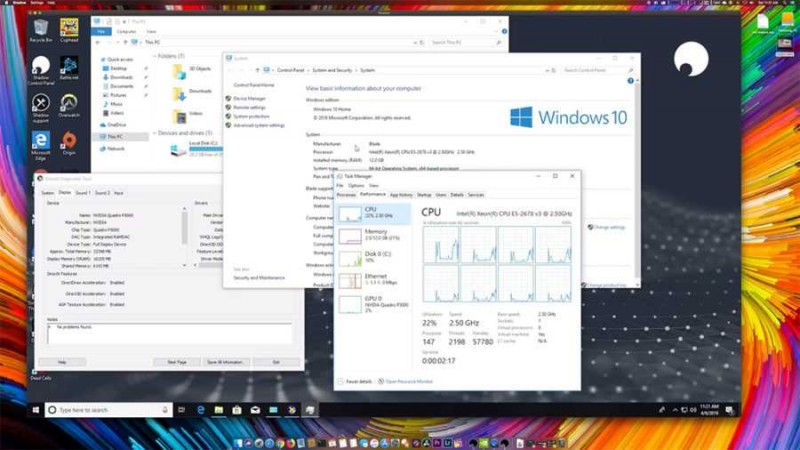
Task: Switch to the Processes tab in Task Manager
Action: (346, 195)
